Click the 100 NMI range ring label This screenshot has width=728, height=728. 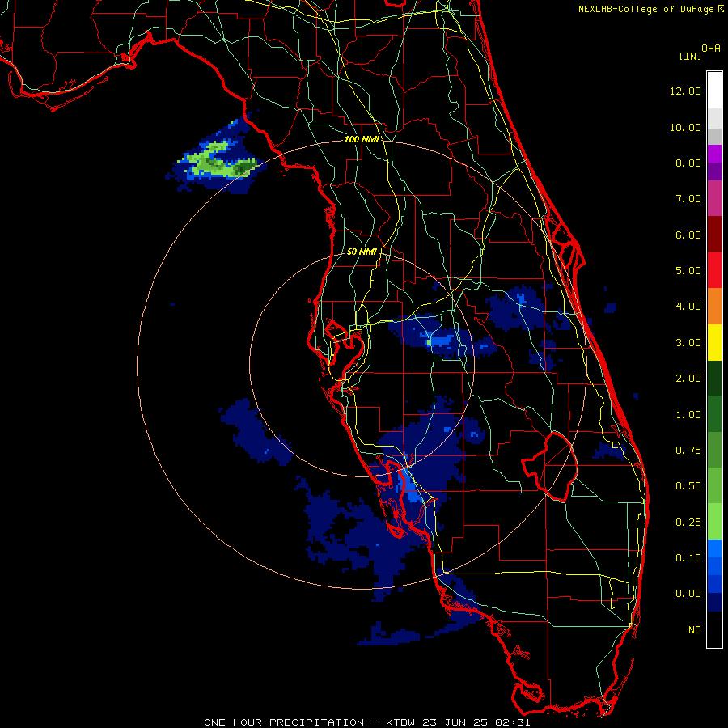(x=362, y=139)
